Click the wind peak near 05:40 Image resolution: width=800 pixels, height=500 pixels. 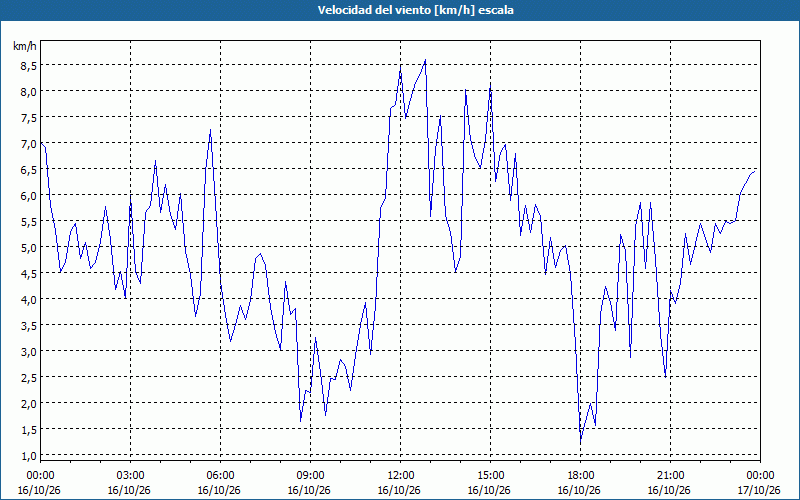pyautogui.click(x=210, y=130)
